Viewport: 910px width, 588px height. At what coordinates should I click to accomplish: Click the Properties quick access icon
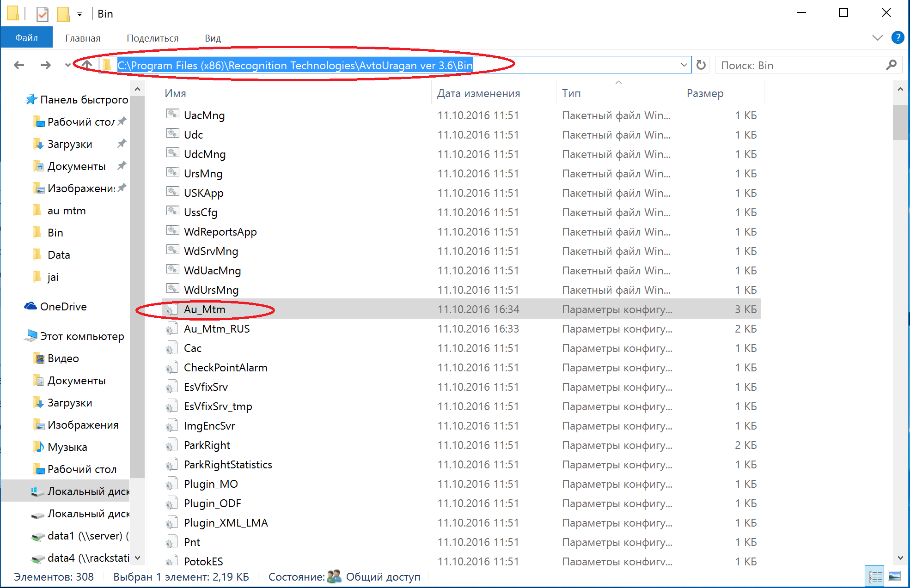43,14
